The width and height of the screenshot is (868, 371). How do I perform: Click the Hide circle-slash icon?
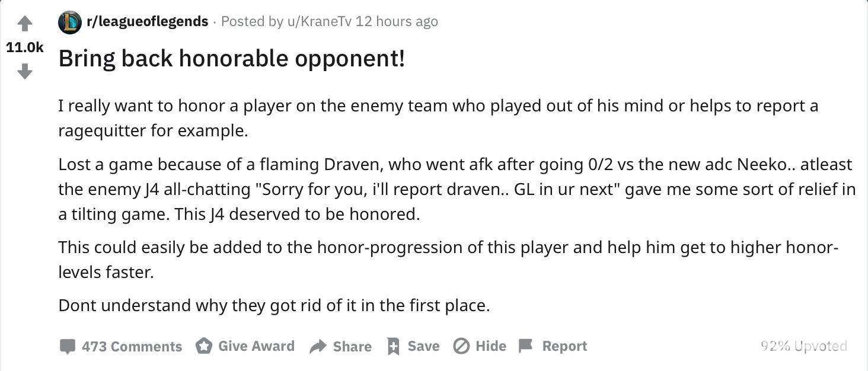[x=461, y=346]
